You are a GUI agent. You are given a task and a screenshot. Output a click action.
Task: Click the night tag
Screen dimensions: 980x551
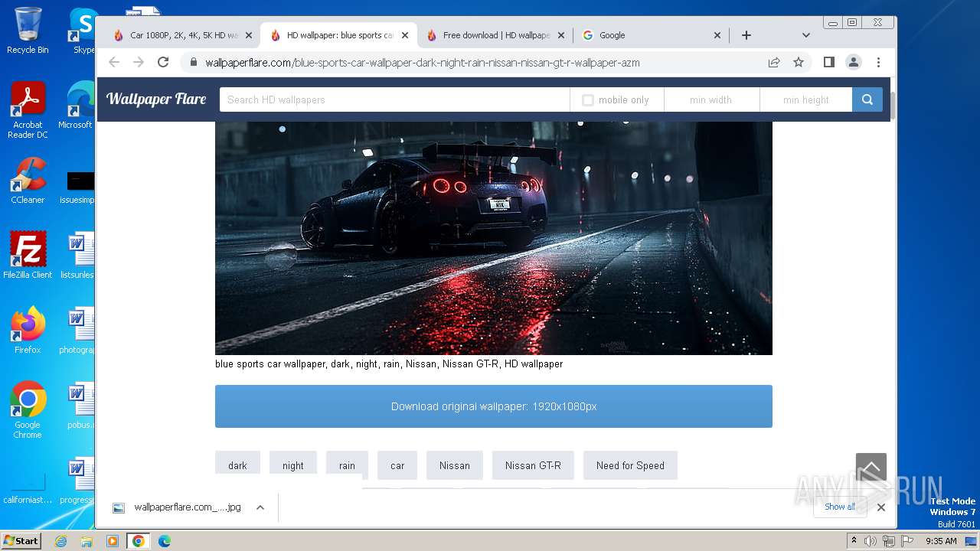pos(293,465)
